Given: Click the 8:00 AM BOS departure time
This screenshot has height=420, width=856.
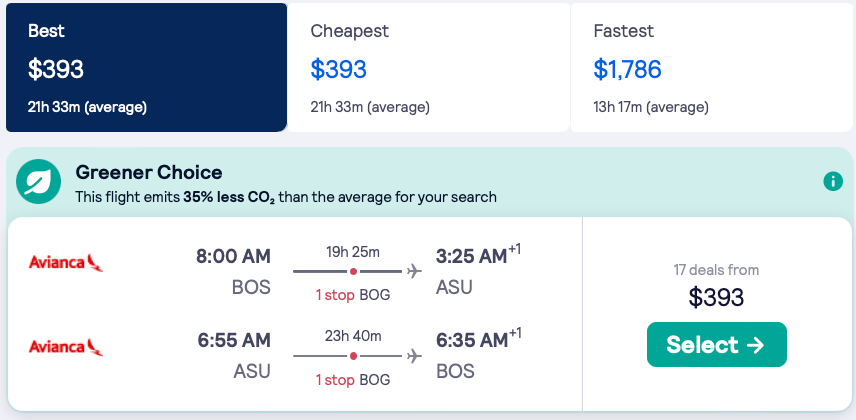Looking at the screenshot, I should click(x=233, y=256).
